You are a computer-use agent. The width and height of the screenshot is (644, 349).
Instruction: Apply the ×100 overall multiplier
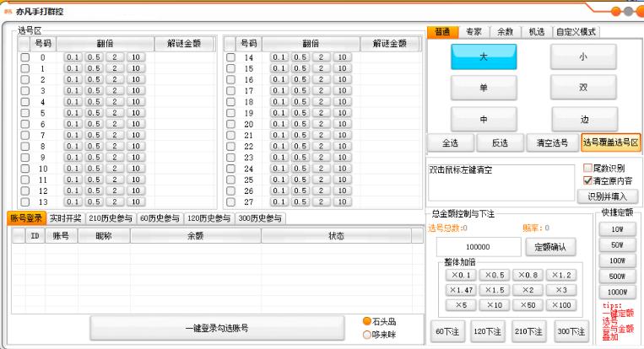click(561, 305)
